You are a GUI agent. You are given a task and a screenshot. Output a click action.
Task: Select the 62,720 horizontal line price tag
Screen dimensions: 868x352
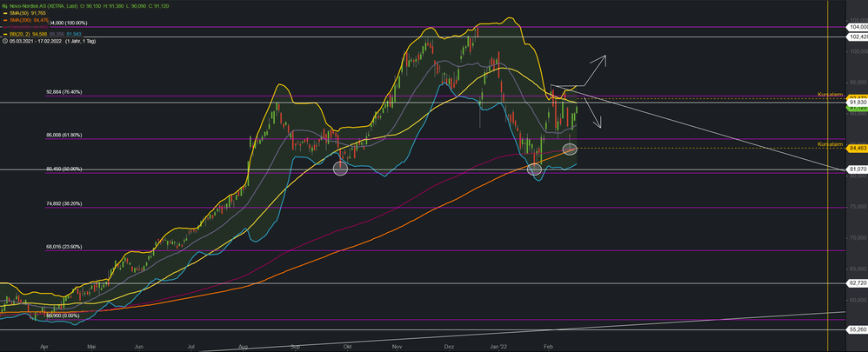[856, 282]
